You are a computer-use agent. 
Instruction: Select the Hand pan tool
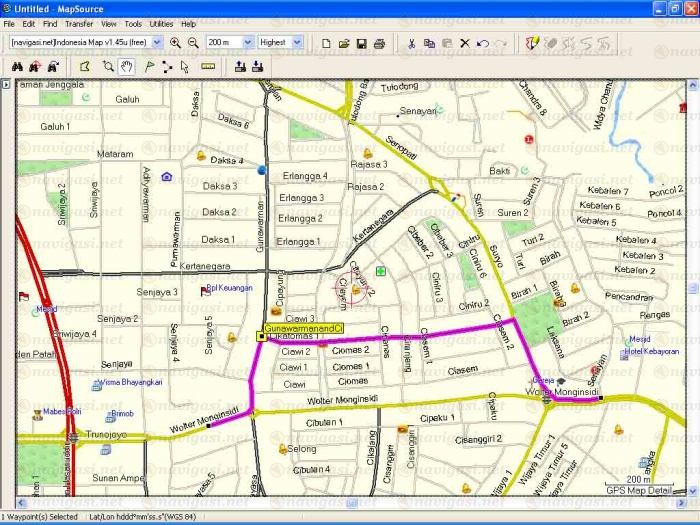pyautogui.click(x=127, y=67)
